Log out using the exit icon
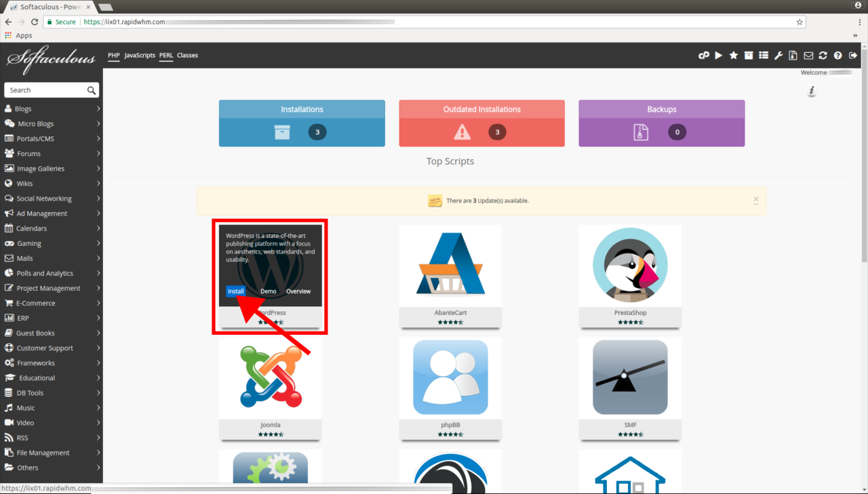This screenshot has height=494, width=868. coord(852,56)
